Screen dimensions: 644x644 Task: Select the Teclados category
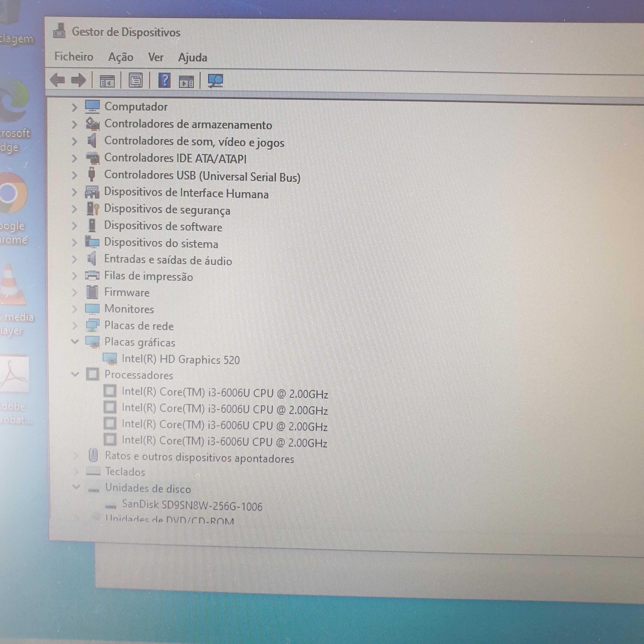pyautogui.click(x=125, y=472)
